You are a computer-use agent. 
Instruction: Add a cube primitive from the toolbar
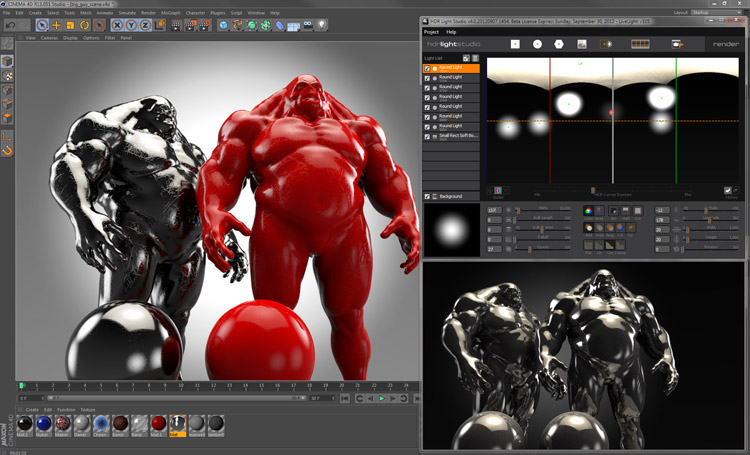[224, 24]
